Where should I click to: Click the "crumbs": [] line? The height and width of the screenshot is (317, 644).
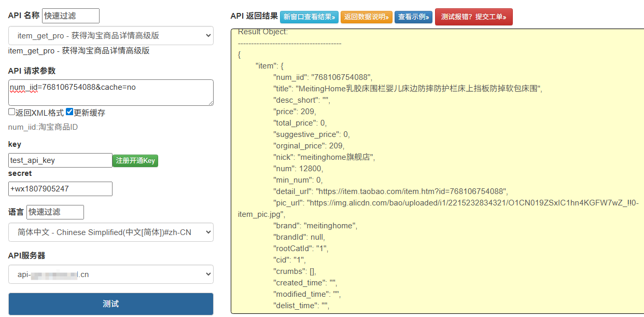click(295, 271)
